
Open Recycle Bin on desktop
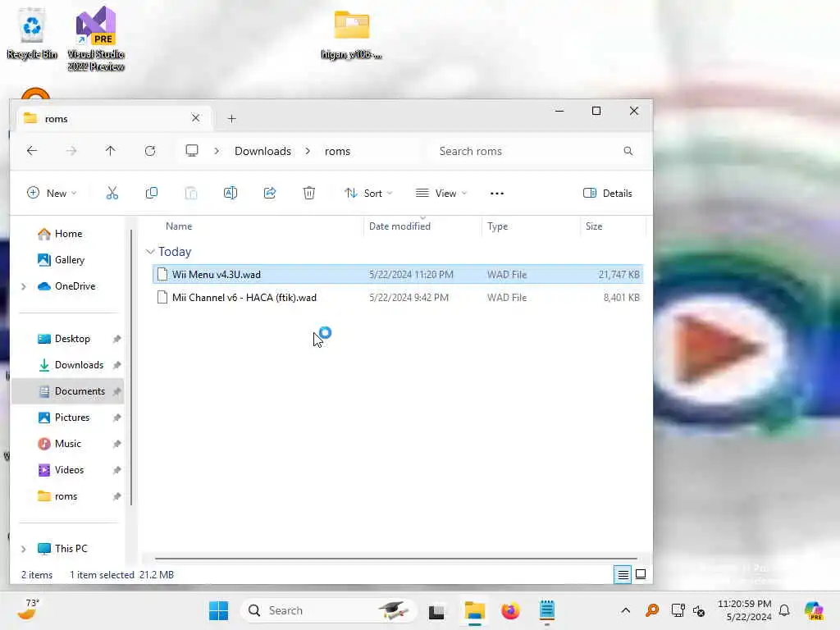[x=32, y=34]
